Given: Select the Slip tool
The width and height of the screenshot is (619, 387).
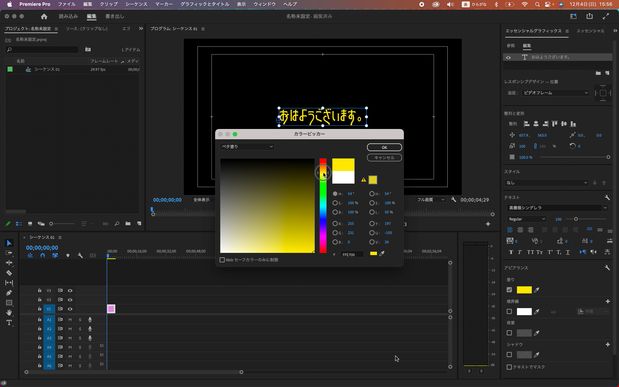Looking at the screenshot, I should click(9, 283).
